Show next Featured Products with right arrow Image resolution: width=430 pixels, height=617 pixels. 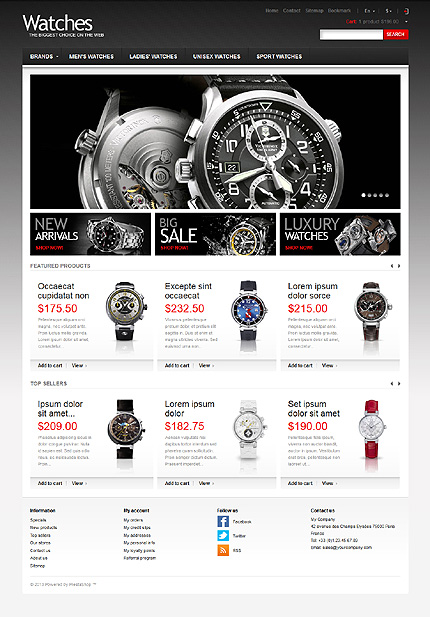[x=399, y=266]
